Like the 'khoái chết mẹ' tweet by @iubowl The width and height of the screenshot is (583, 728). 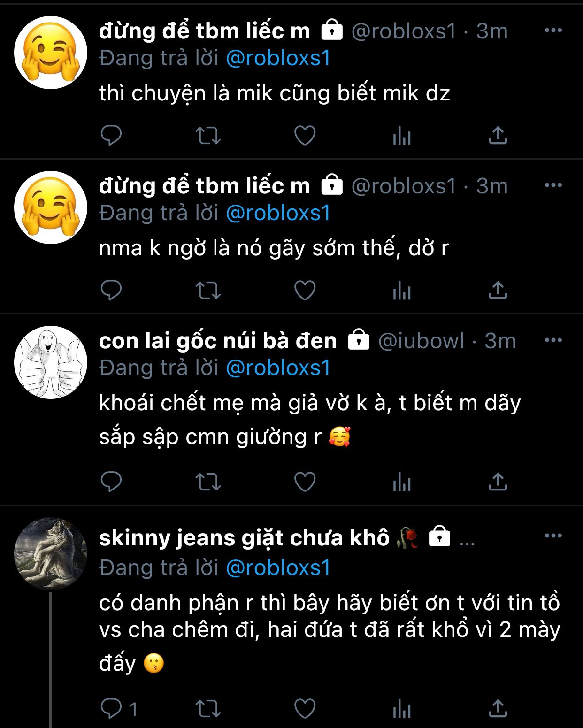click(305, 482)
